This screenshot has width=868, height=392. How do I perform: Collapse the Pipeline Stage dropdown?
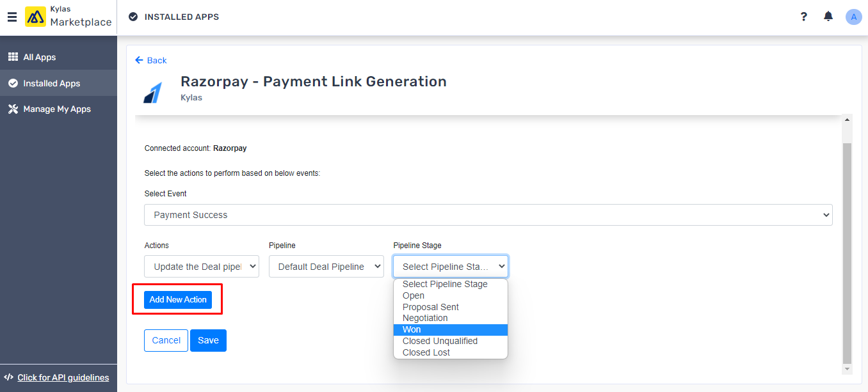tap(451, 267)
